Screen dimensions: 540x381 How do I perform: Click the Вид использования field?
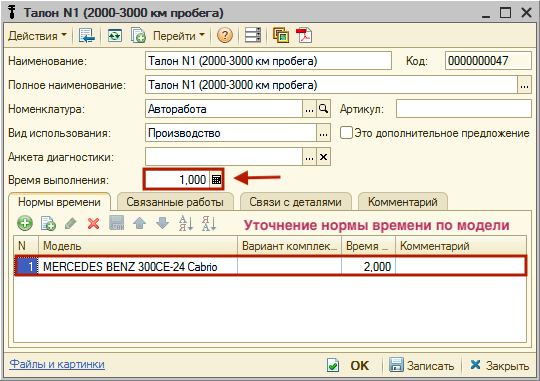click(231, 133)
